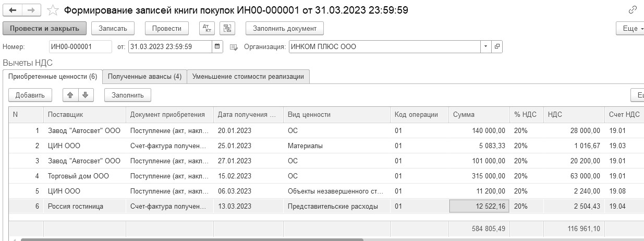Copy link icon at top right
The image size is (644, 241).
click(633, 10)
